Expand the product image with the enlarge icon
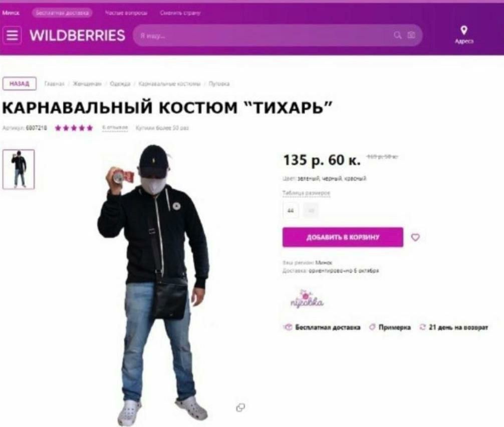Screen dimensions: 504x427 (x=240, y=407)
